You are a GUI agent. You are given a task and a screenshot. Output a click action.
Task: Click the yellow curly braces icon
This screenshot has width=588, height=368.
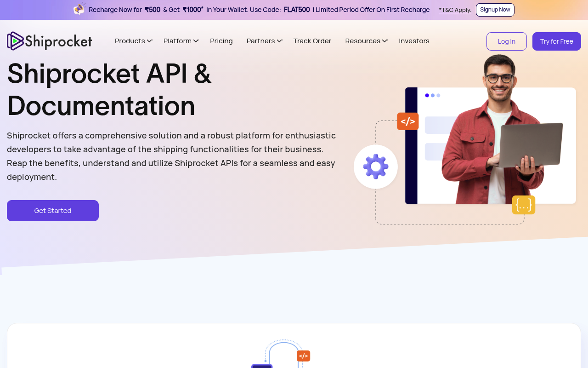pos(524,205)
